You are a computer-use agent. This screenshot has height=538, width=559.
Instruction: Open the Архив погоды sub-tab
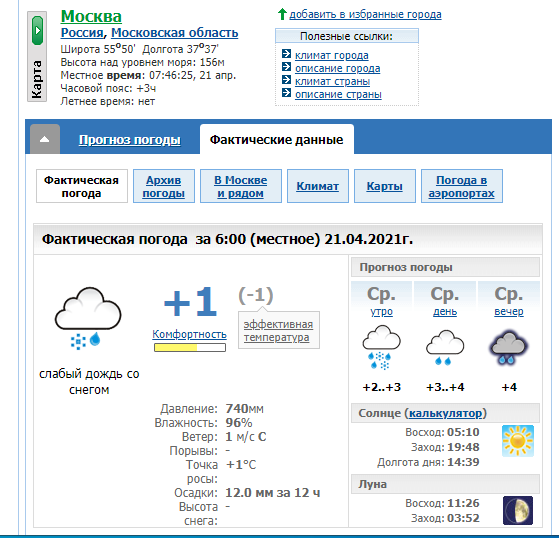(164, 186)
